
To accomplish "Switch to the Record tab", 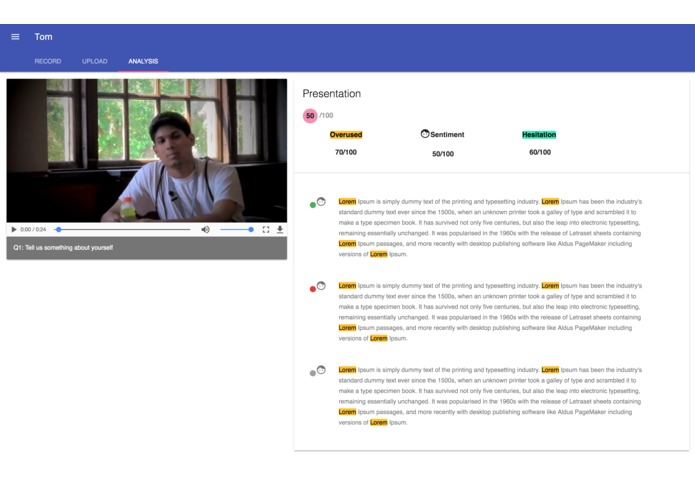I will [48, 61].
